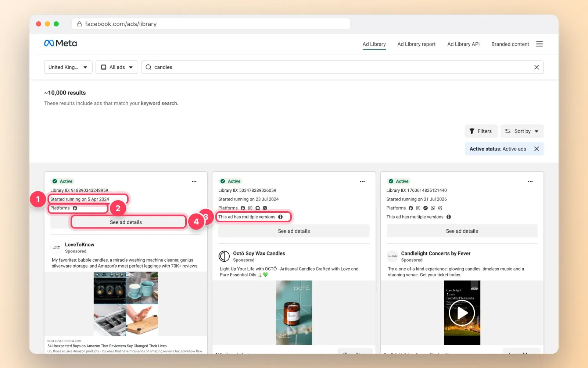The height and width of the screenshot is (368, 588).
Task: Click the BEST.LOVETOKNOW.COM domain text
Action: point(64,341)
